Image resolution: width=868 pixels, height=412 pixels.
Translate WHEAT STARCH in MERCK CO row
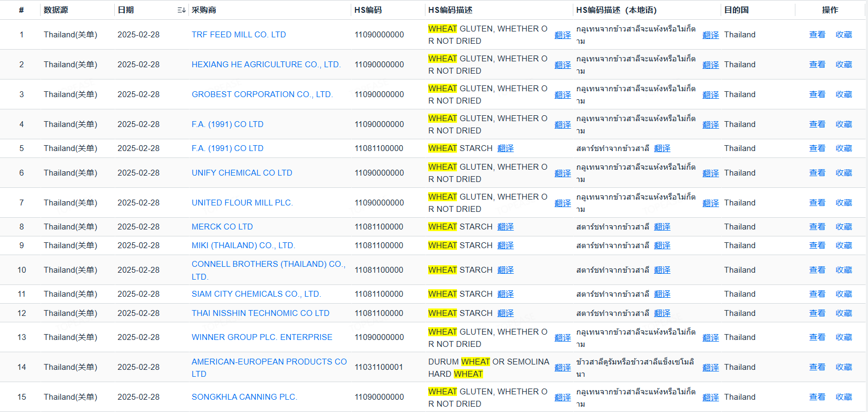506,227
